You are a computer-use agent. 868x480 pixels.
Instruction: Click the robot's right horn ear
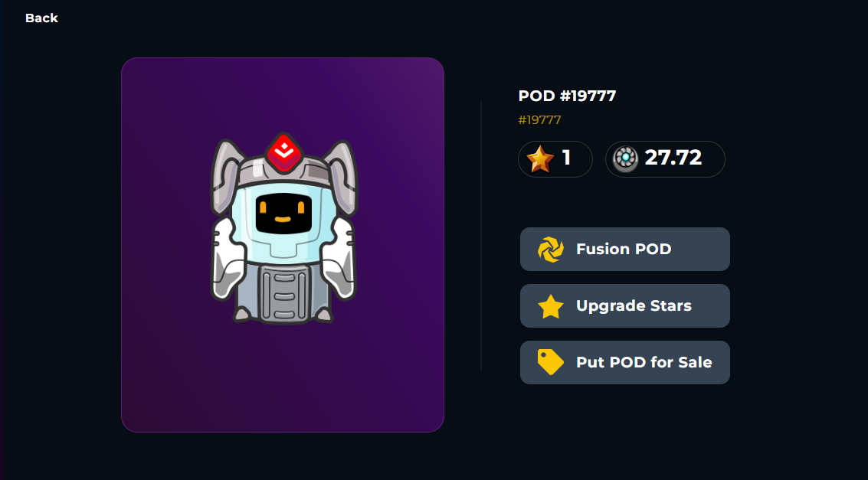click(x=342, y=176)
